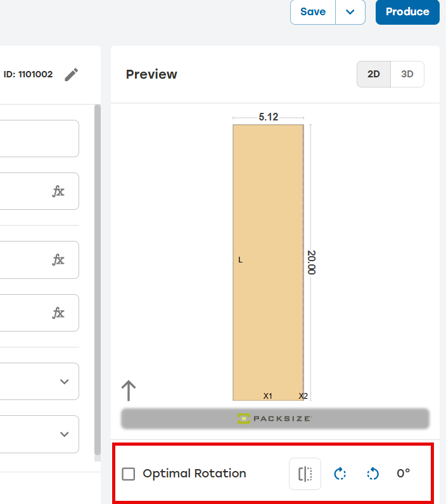This screenshot has height=504, width=446.
Task: Click the box blank preview panel L
Action: click(x=269, y=262)
